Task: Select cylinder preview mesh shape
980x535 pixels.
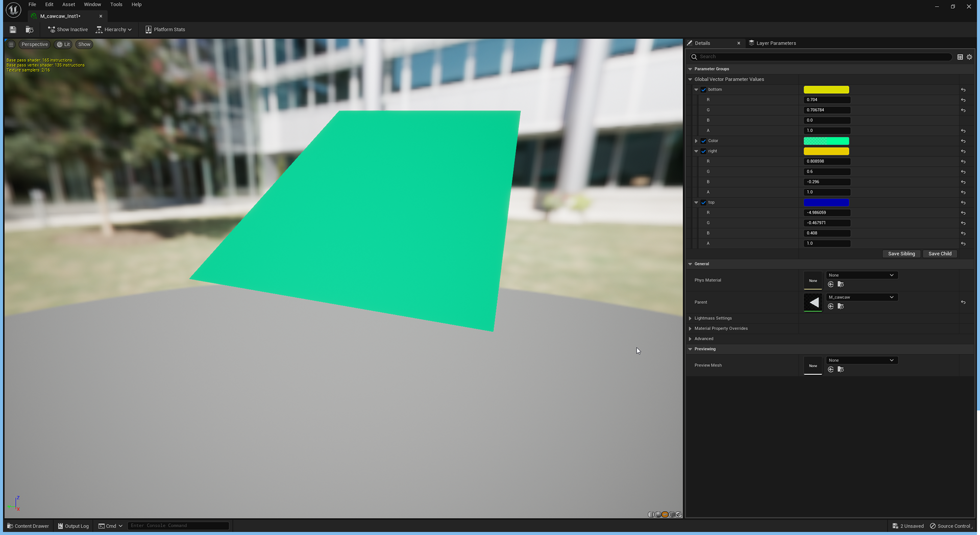Action: pos(651,515)
